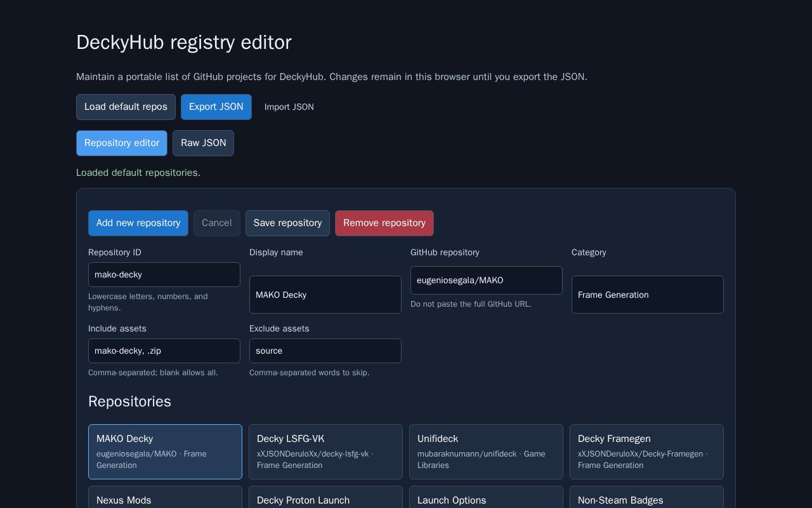
Task: Edit the Display name field
Action: coord(325,295)
